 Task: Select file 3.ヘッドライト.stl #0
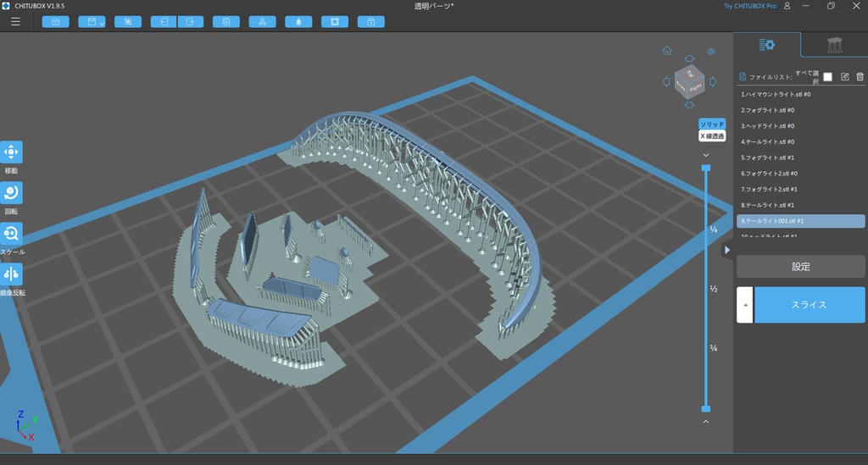[x=800, y=126]
